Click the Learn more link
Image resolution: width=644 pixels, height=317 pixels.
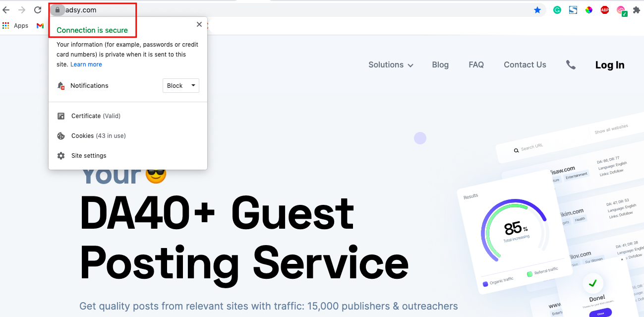pyautogui.click(x=86, y=64)
